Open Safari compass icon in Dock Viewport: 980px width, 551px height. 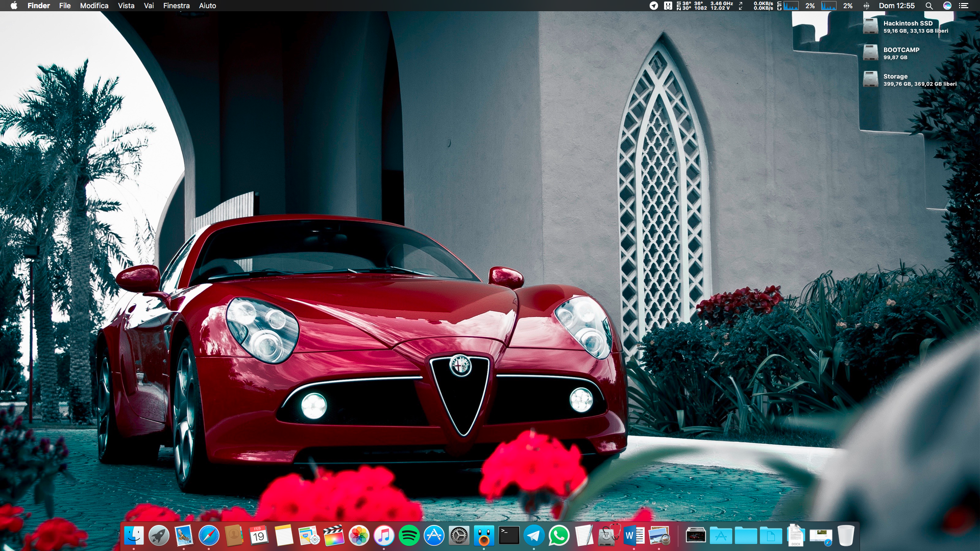pos(209,536)
